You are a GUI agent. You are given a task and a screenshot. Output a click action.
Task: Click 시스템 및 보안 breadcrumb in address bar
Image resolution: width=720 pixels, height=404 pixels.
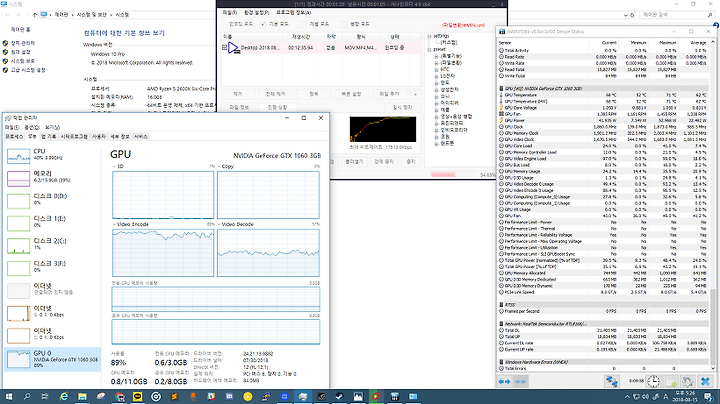coord(91,15)
